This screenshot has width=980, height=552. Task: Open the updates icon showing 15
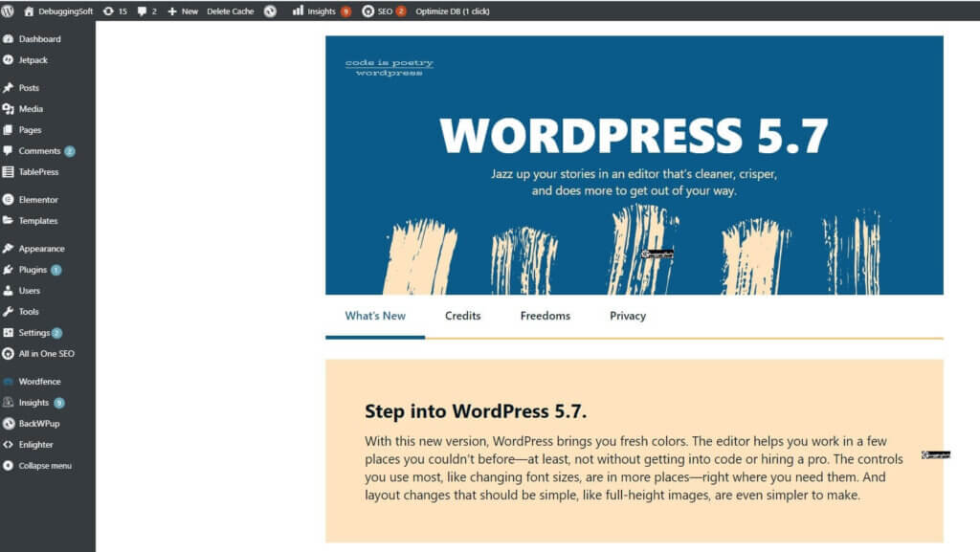tap(108, 11)
